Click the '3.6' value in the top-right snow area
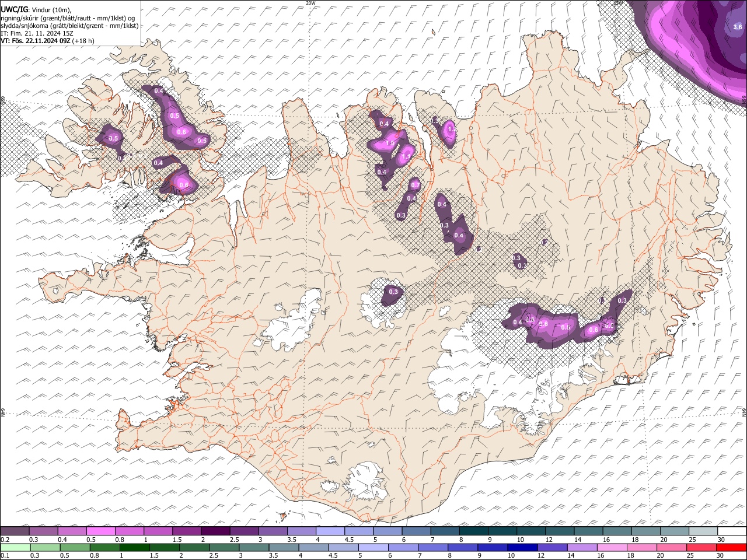The image size is (747, 560). click(738, 27)
